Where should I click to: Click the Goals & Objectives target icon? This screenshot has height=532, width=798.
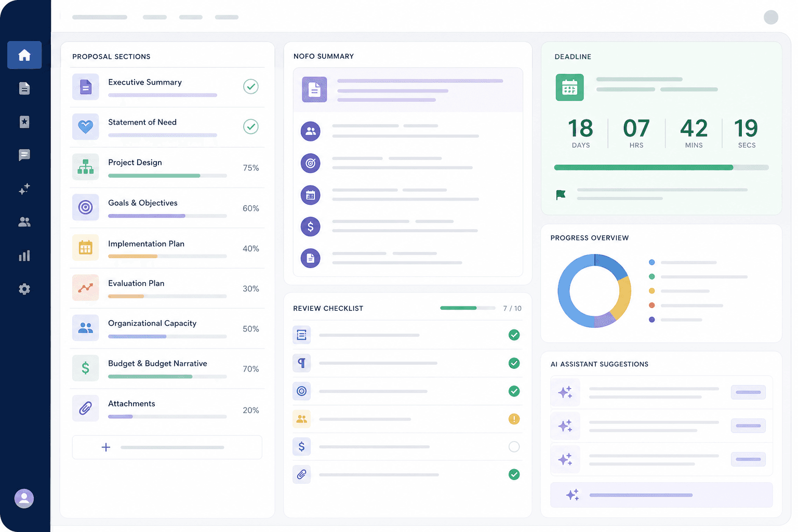tap(86, 207)
